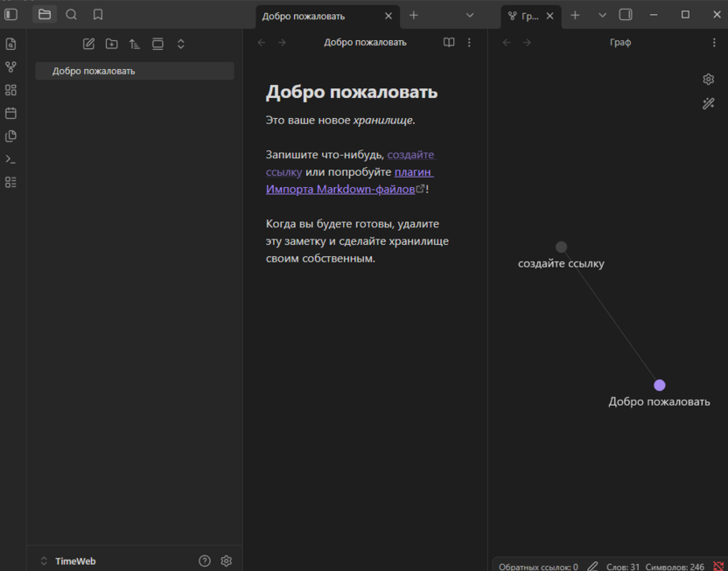Open the tab list dropdown arrow beside Добро пожаловать tab
Screen dimensions: 728x571
470,15
